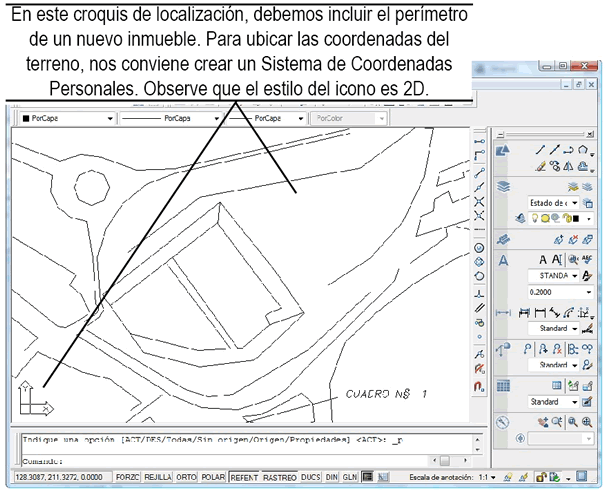The image size is (605, 491).
Task: Click the Find text icon
Action: [573, 260]
